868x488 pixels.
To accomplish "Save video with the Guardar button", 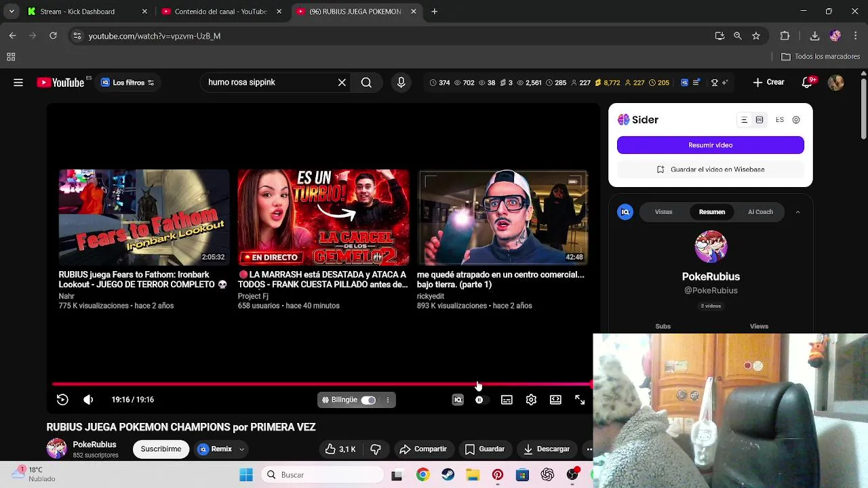I will tap(485, 449).
